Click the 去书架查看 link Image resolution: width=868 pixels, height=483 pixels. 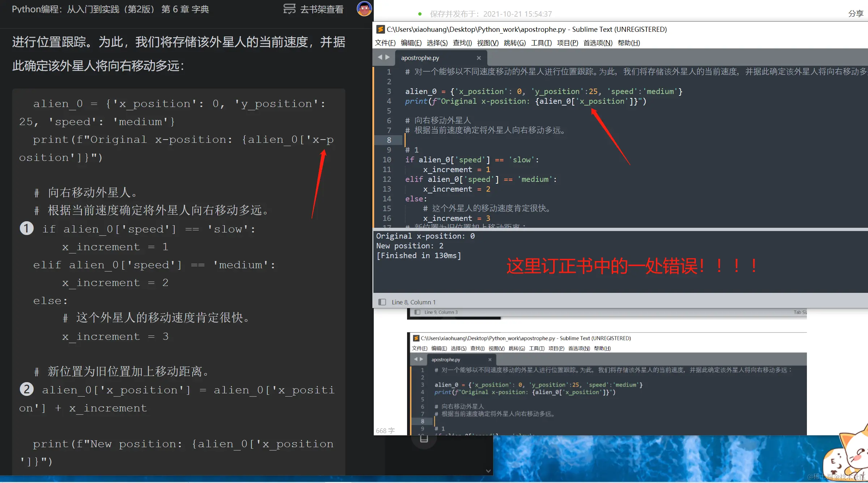pos(322,9)
